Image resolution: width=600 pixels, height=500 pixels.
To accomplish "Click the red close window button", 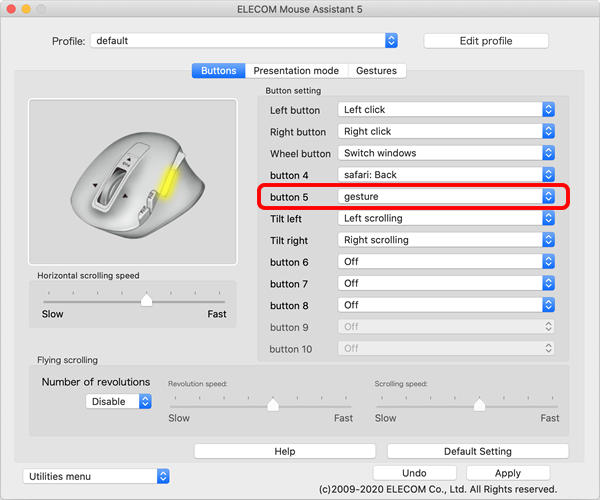I will click(x=11, y=8).
